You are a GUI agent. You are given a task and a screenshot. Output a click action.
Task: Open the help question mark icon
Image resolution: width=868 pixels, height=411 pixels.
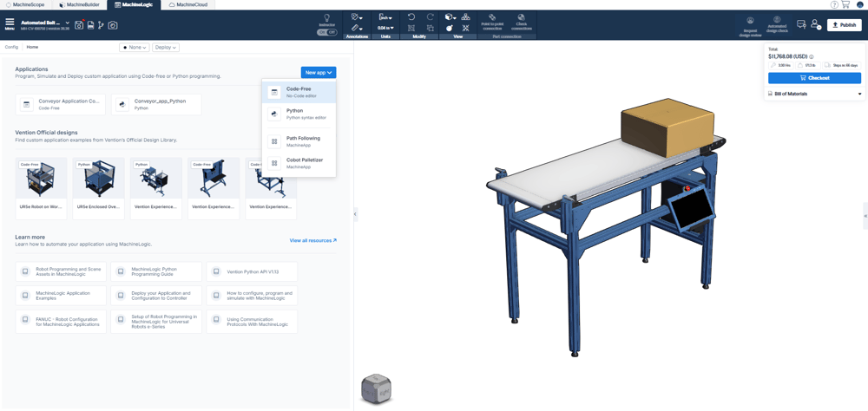coord(834,4)
